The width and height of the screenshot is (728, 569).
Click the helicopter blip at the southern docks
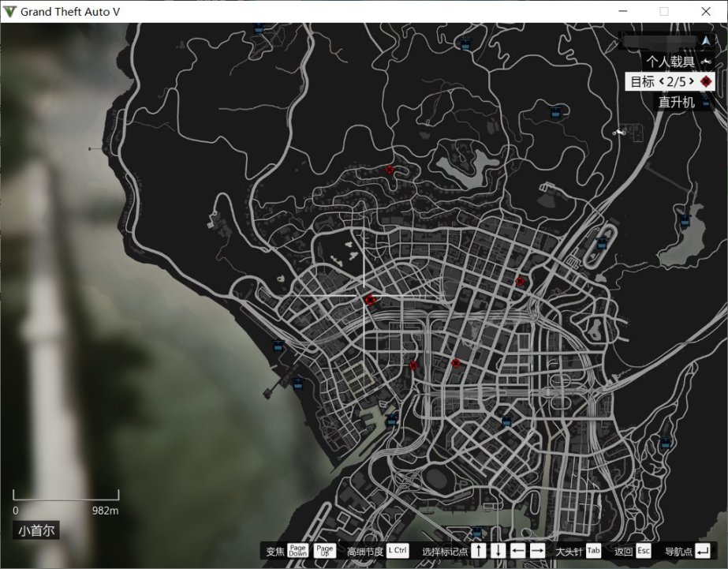477,532
